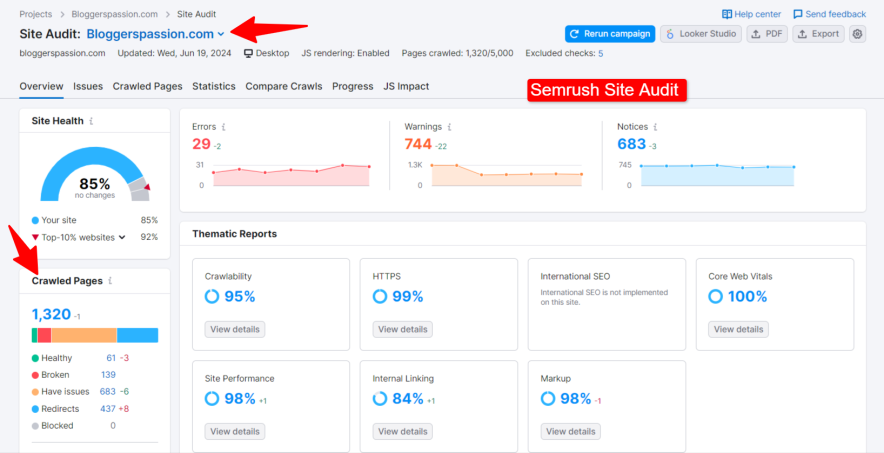Open the settings gear icon
Viewport: 884px width, 453px height.
click(857, 34)
